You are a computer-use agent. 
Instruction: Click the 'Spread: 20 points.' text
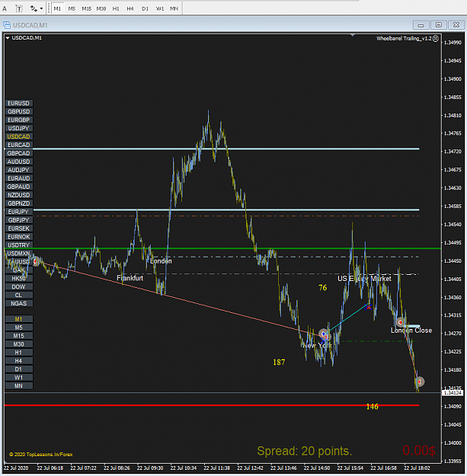(304, 451)
